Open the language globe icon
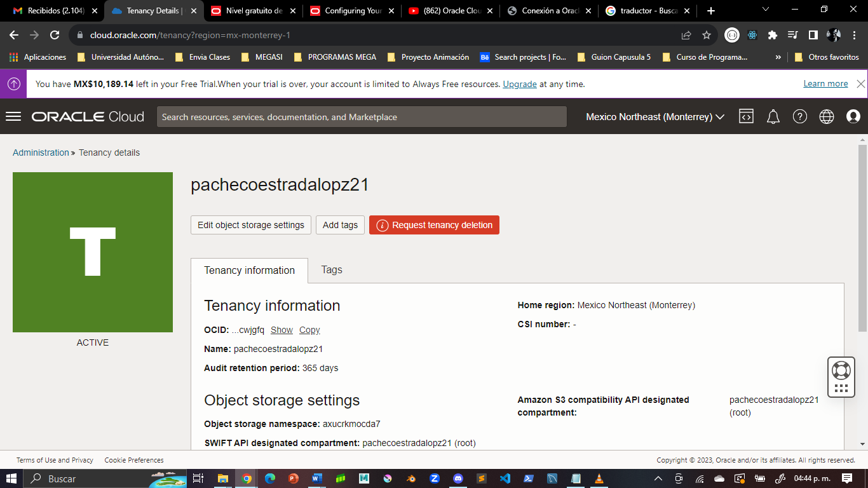Viewport: 868px width, 488px height. click(x=827, y=117)
